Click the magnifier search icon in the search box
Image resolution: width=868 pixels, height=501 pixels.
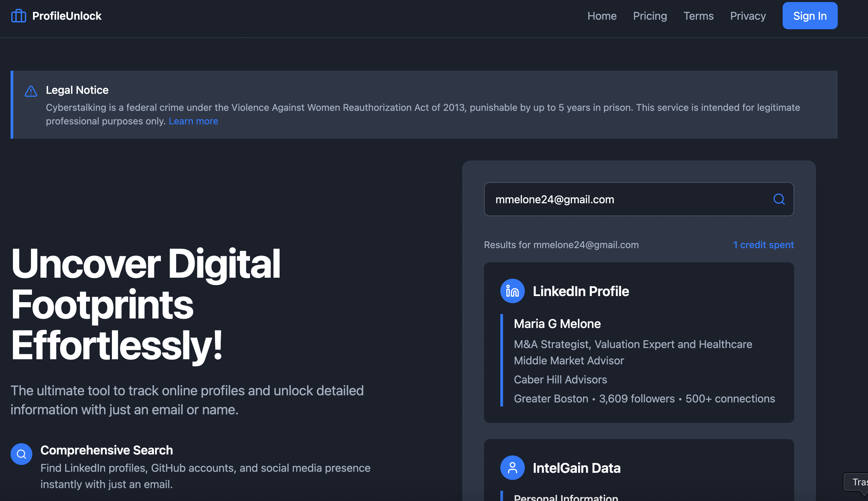(x=779, y=199)
